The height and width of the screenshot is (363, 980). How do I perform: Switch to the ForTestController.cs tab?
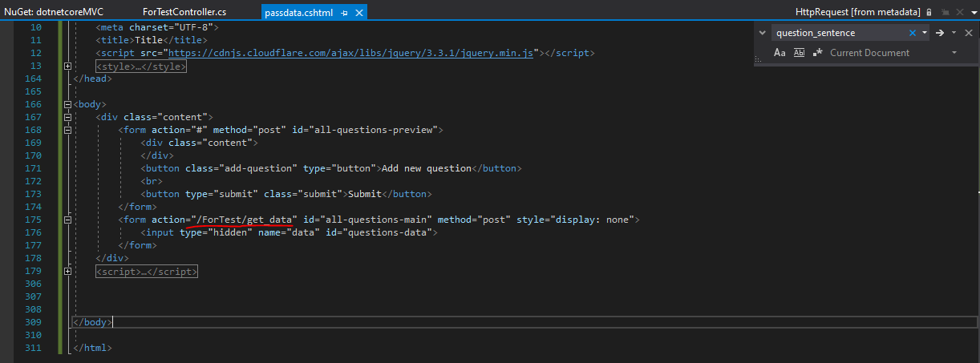[184, 13]
